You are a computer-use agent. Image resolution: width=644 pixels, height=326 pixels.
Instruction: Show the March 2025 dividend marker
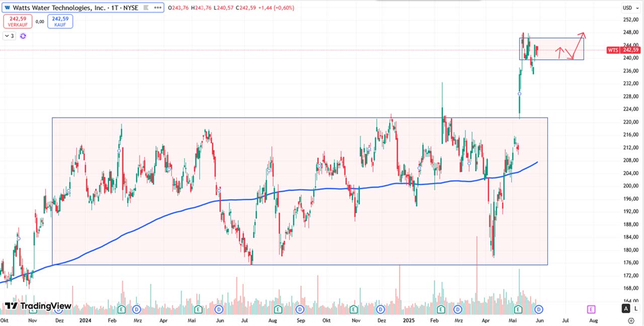(458, 308)
